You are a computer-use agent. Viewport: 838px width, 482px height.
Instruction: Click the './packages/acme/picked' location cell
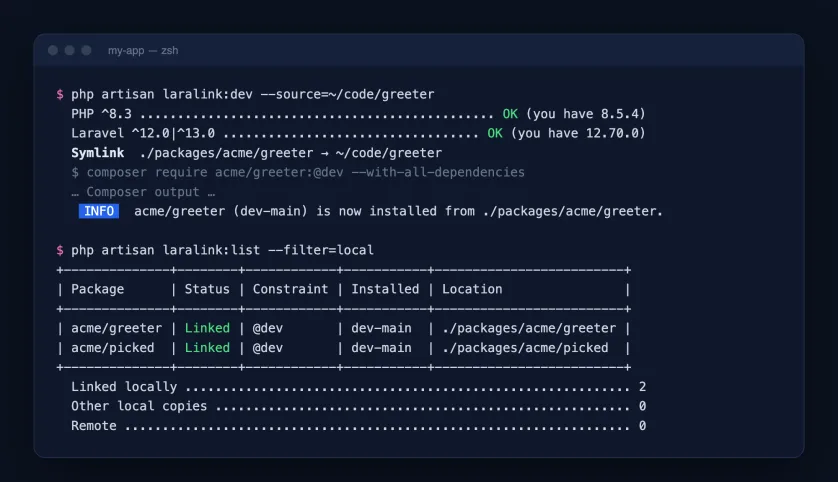click(x=525, y=348)
